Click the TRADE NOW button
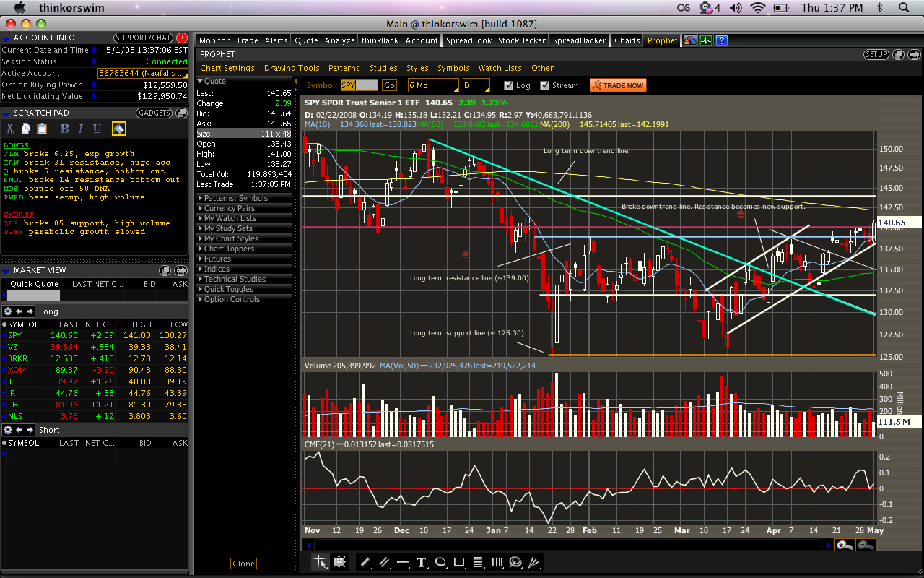 (x=618, y=85)
